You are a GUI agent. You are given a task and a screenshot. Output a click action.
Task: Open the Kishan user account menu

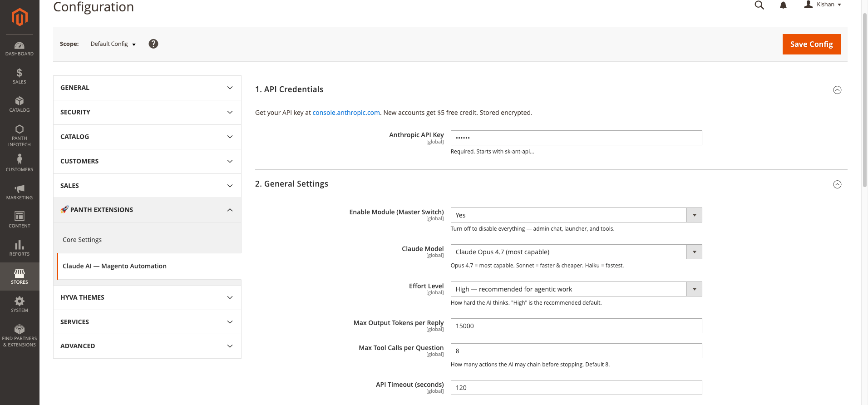pos(823,5)
